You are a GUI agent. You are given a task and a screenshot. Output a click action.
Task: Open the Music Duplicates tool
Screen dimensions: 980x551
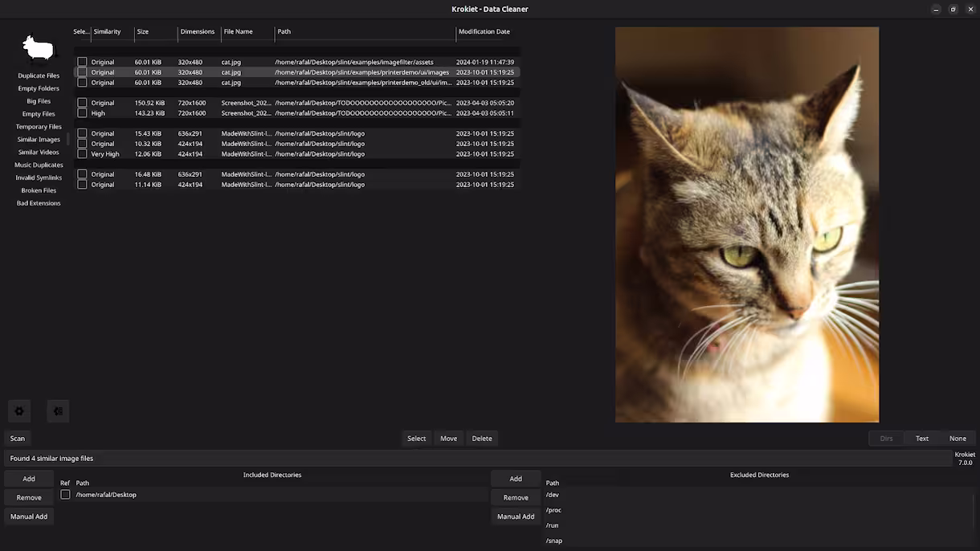39,165
